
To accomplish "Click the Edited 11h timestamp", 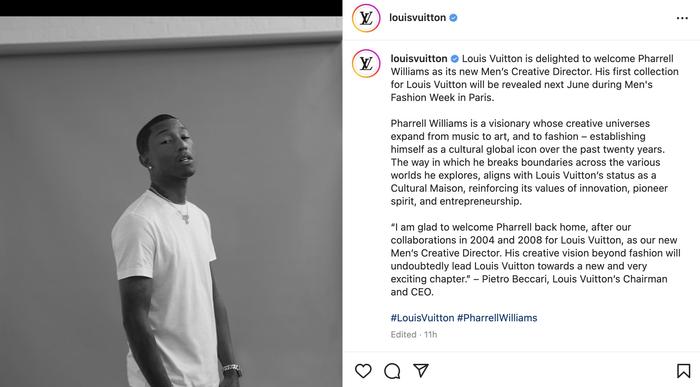I will point(414,334).
